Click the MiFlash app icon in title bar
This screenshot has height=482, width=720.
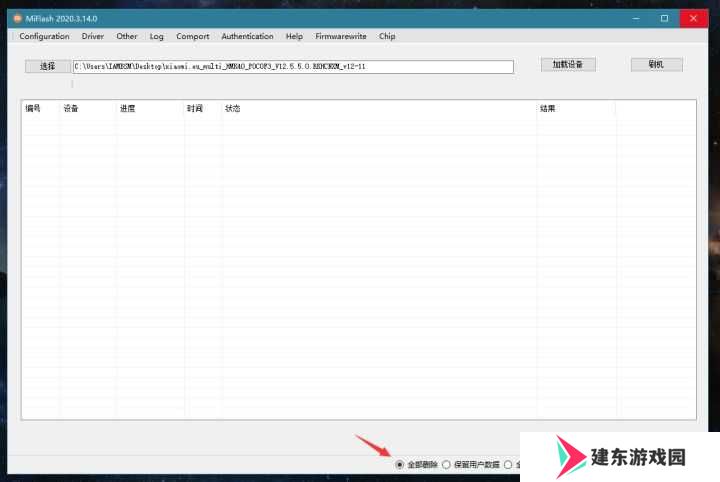[x=17, y=18]
